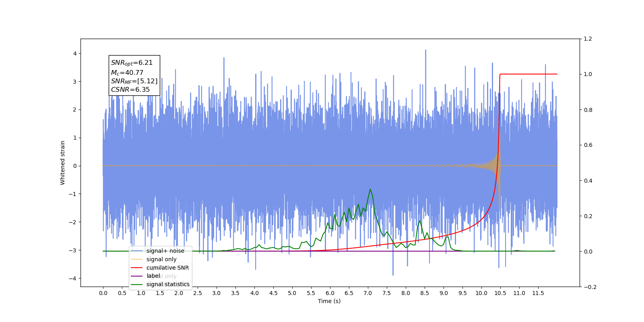
Task: Click right y-axis tick label 0.2
Action: tap(588, 216)
